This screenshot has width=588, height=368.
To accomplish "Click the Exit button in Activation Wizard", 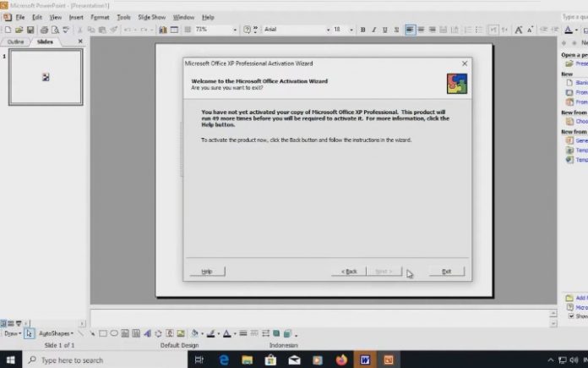I will [447, 271].
